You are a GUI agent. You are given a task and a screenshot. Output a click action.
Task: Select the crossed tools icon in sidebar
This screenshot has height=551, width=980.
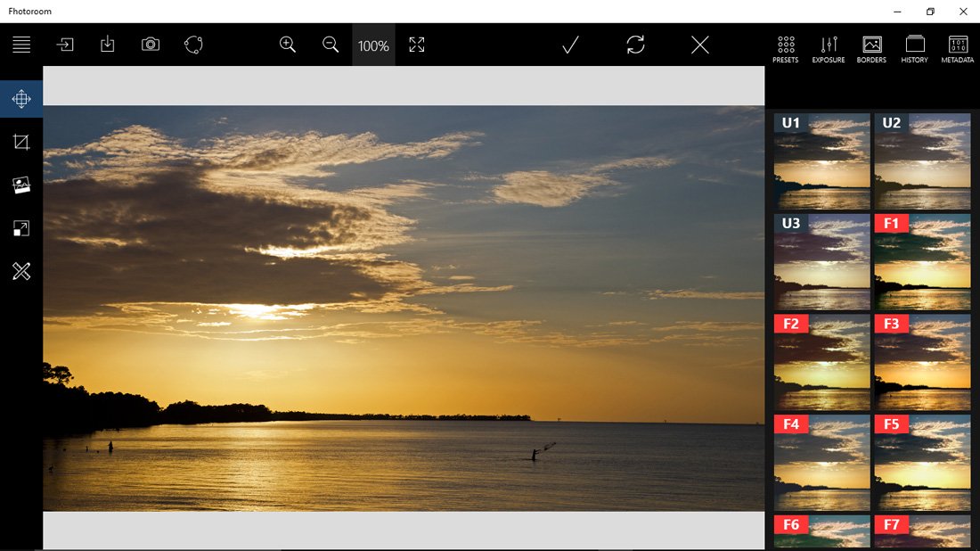(21, 271)
